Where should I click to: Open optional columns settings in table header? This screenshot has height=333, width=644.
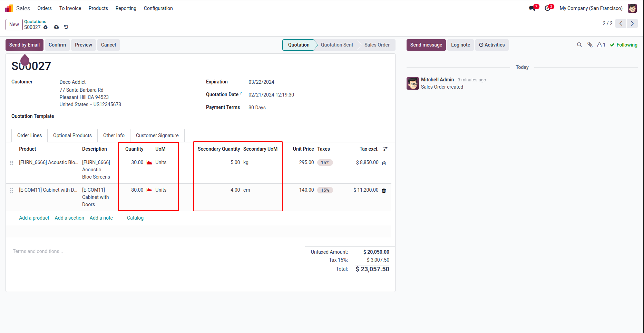click(x=385, y=149)
